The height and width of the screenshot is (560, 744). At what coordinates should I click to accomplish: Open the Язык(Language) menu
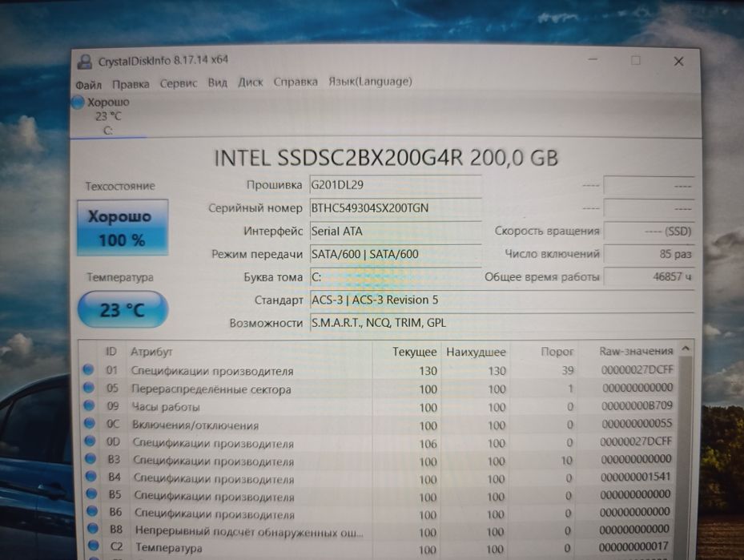370,81
